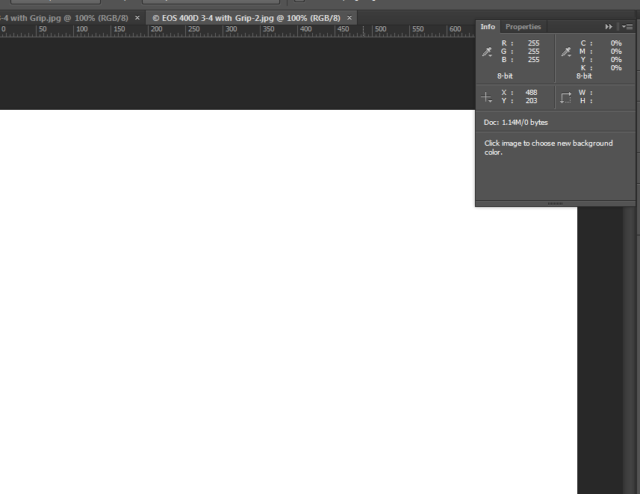Click the Y coordinate value 203
The height and width of the screenshot is (494, 640).
(x=531, y=101)
